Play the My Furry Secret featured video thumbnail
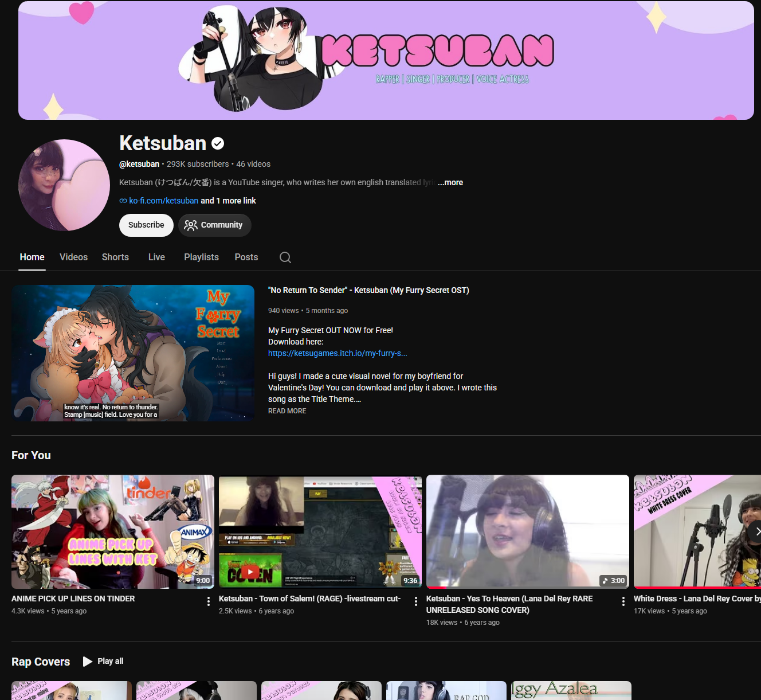Image resolution: width=761 pixels, height=700 pixels. 133,353
